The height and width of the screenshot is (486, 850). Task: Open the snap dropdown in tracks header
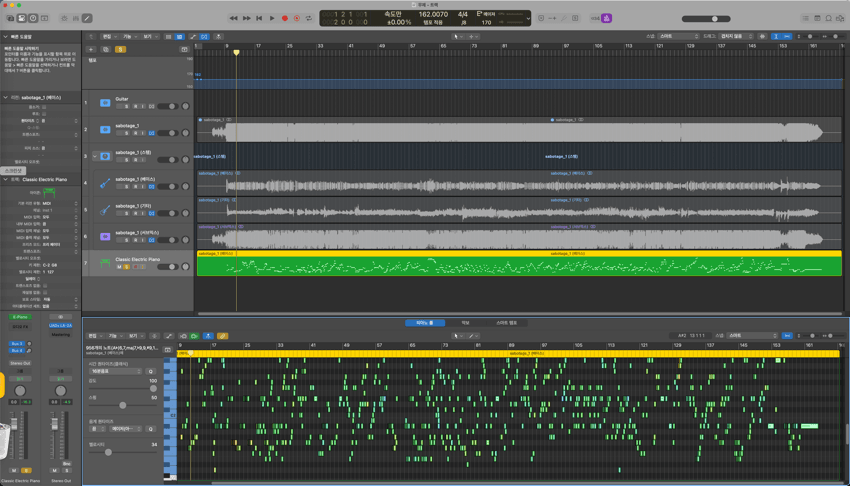tap(679, 36)
